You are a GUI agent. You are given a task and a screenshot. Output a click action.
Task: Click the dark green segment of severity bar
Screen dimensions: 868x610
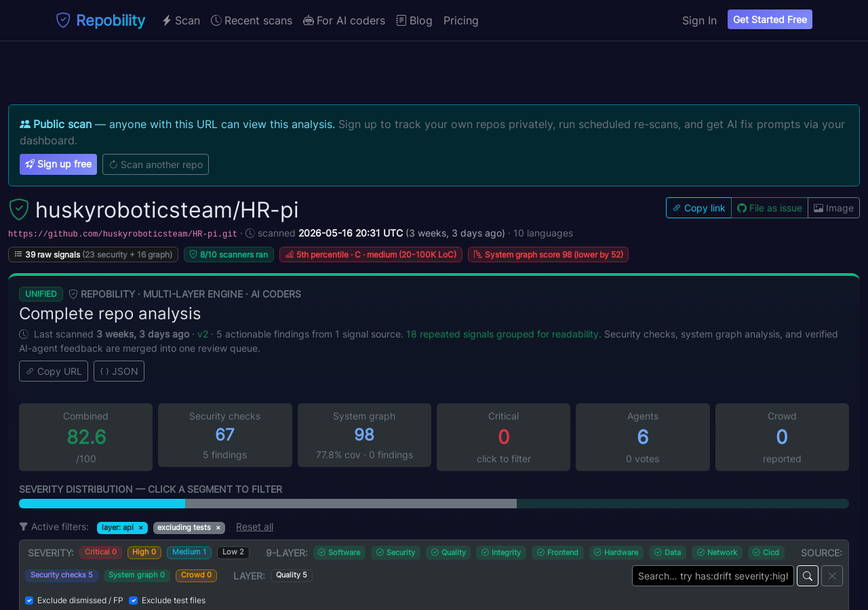pyautogui.click(x=683, y=504)
